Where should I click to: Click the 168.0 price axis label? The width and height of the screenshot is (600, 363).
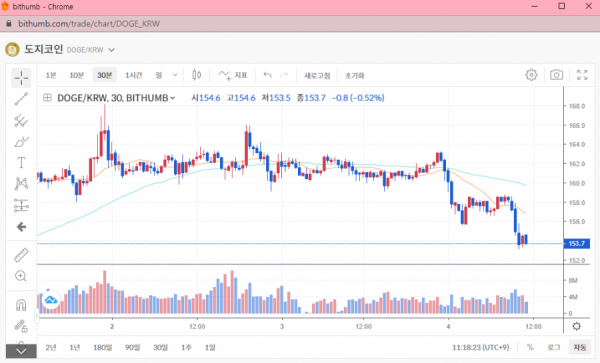[577, 106]
